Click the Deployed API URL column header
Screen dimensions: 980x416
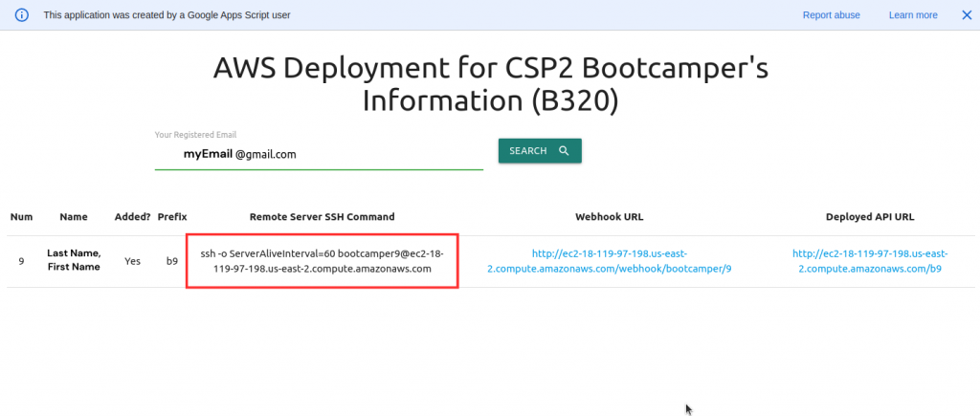pyautogui.click(x=870, y=217)
